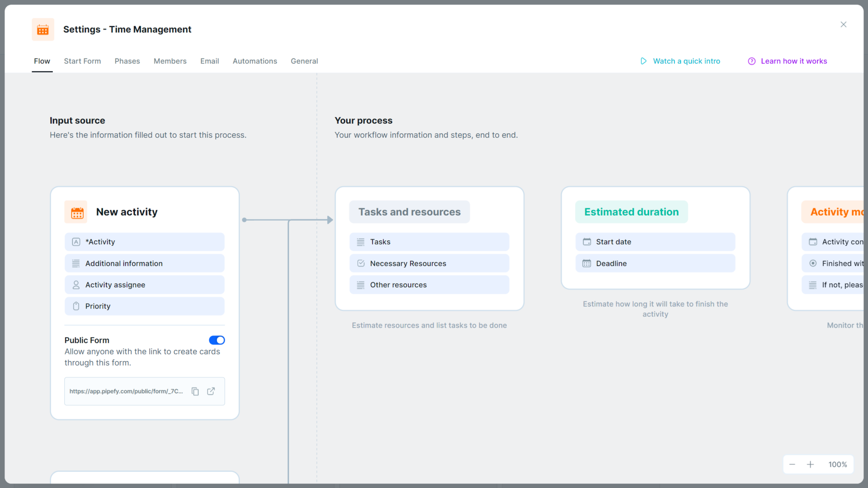Image resolution: width=868 pixels, height=488 pixels.
Task: Open the Phases tab
Action: tap(127, 61)
